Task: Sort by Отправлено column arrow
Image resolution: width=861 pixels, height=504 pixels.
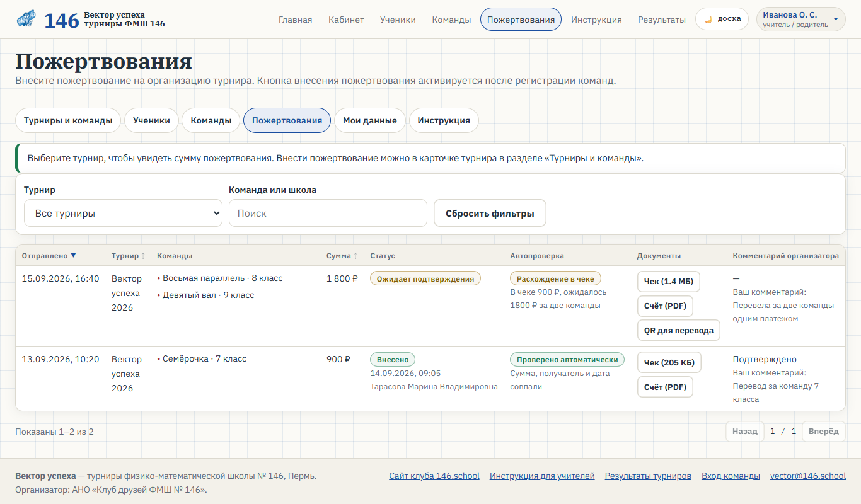Action: pos(73,255)
